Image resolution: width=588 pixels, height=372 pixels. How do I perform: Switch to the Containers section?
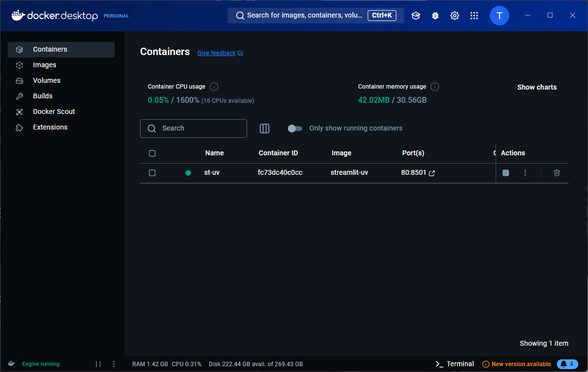click(x=50, y=49)
